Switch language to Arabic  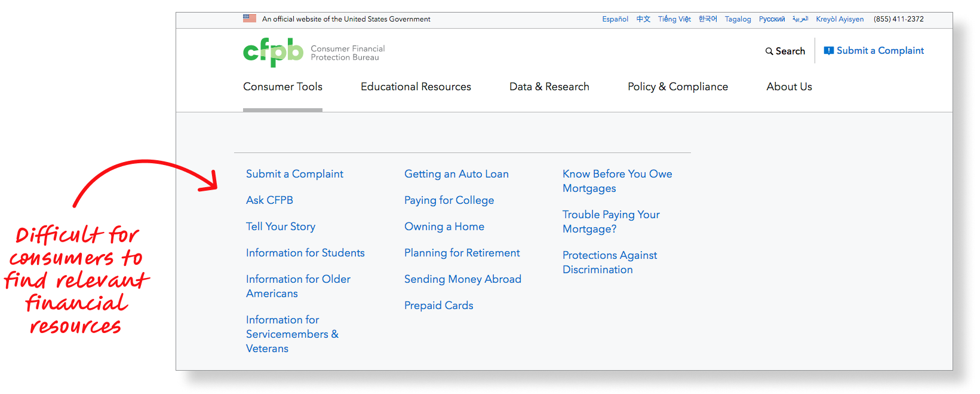click(x=800, y=19)
